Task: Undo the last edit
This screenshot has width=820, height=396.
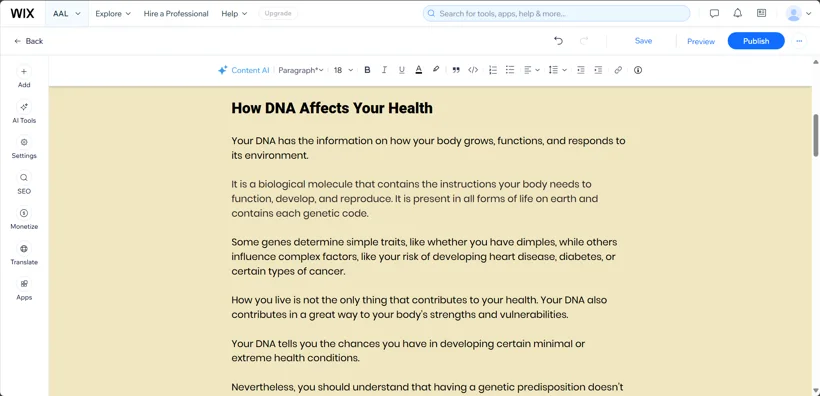Action: click(x=559, y=41)
